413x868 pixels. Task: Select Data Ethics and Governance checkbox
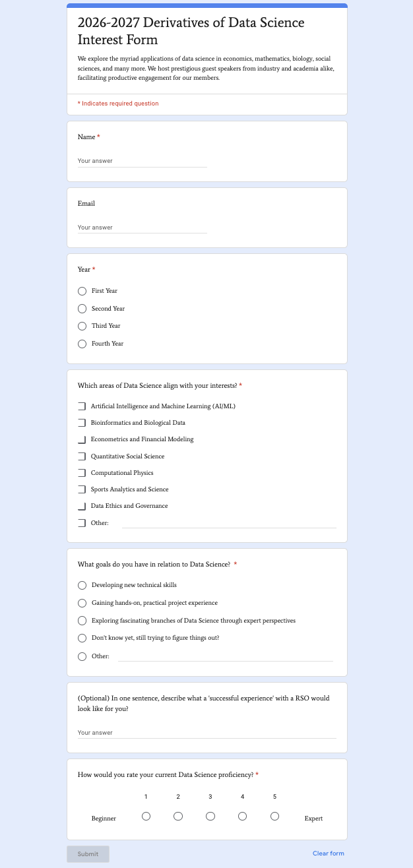pos(82,506)
